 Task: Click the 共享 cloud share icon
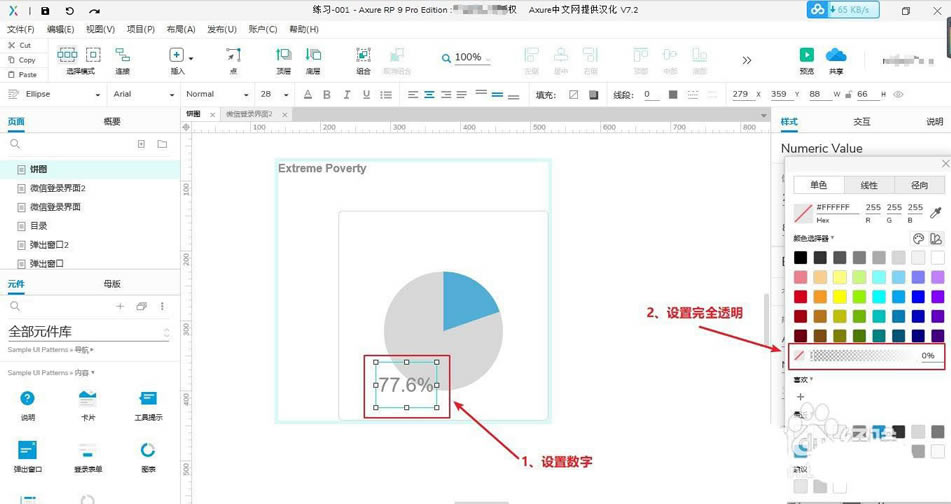[836, 55]
